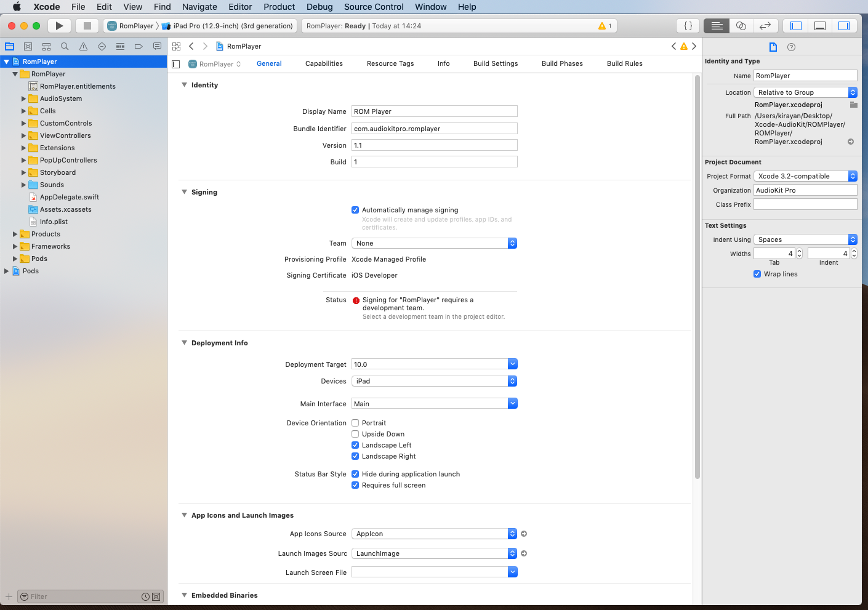This screenshot has width=868, height=610.
Task: Open the Build Settings tab
Action: click(496, 63)
